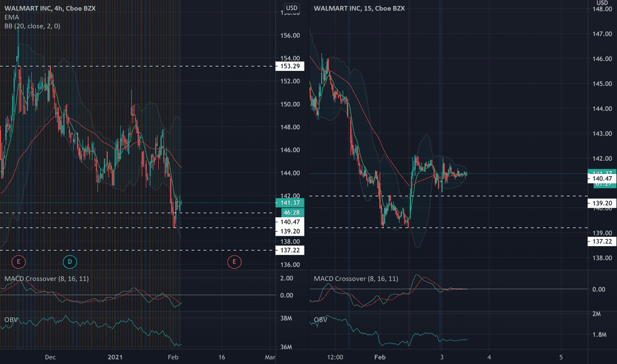Viewport: 617px width, 364px height.
Task: Click the 38M OBV scale value
Action: pyautogui.click(x=286, y=318)
